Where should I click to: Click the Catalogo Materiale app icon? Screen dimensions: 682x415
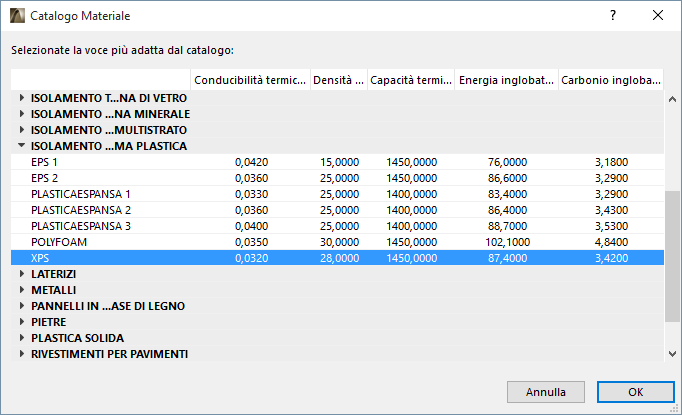click(17, 16)
